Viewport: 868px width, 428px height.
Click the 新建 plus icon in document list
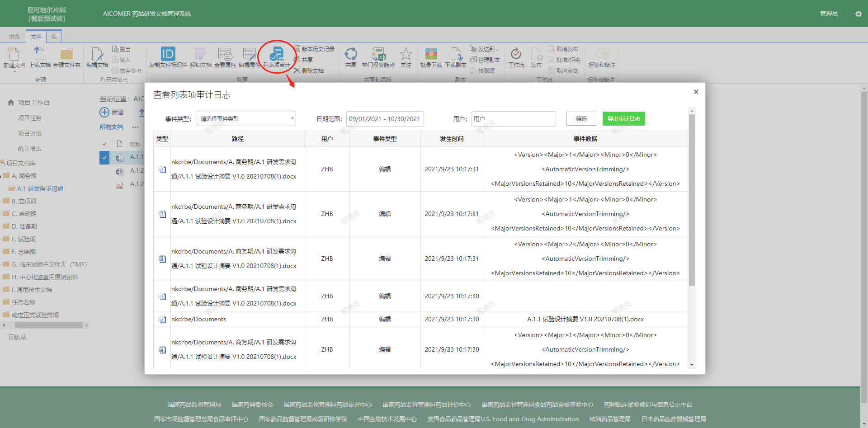coord(104,112)
